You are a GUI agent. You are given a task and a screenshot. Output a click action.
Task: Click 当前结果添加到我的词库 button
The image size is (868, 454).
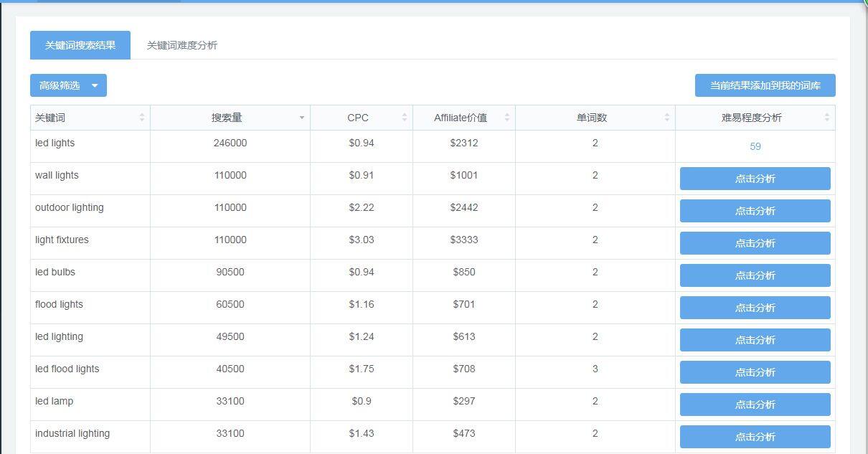pos(765,85)
